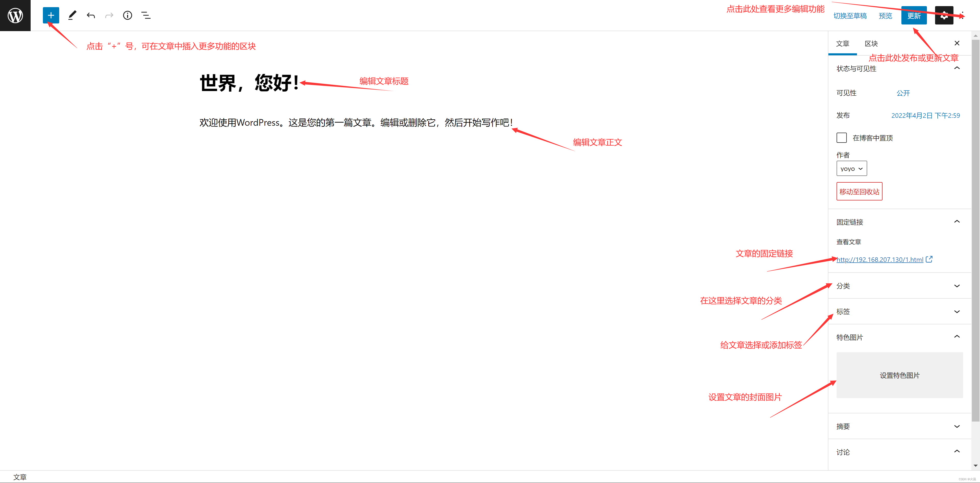Open permalink in new tab icon
Image resolution: width=980 pixels, height=483 pixels.
point(929,259)
